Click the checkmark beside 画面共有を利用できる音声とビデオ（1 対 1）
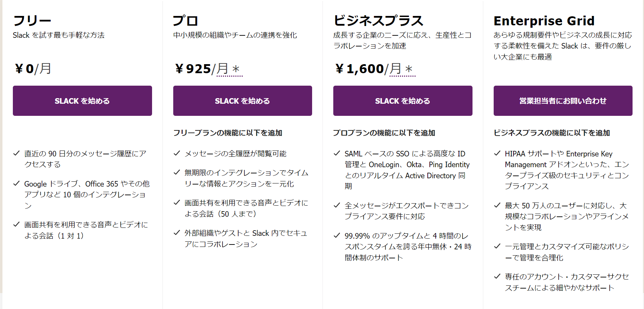The height and width of the screenshot is (309, 644). click(x=16, y=224)
